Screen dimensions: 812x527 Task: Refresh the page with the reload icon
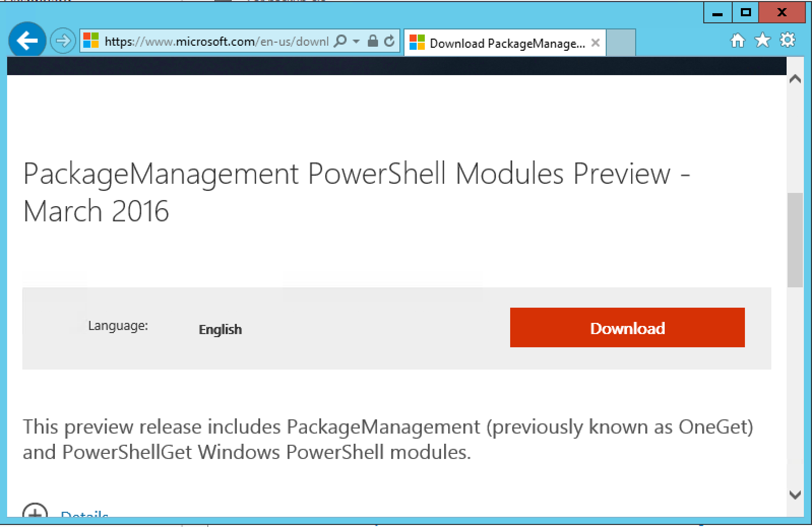point(390,41)
